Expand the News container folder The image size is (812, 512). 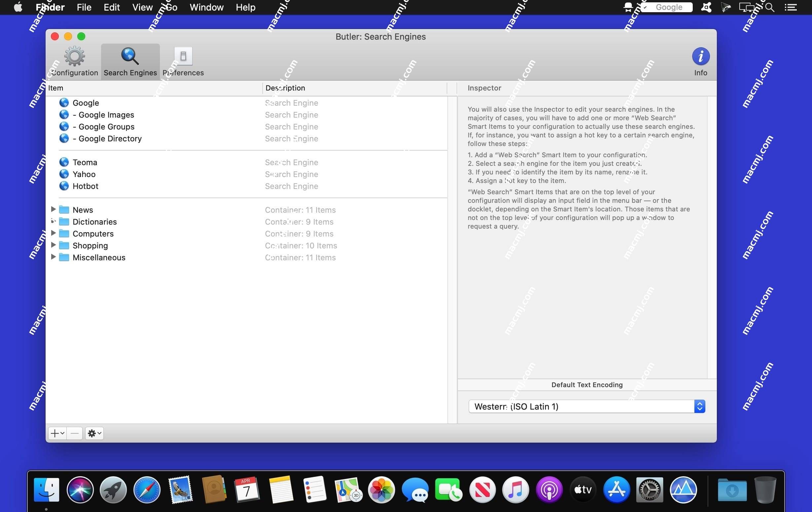point(53,209)
